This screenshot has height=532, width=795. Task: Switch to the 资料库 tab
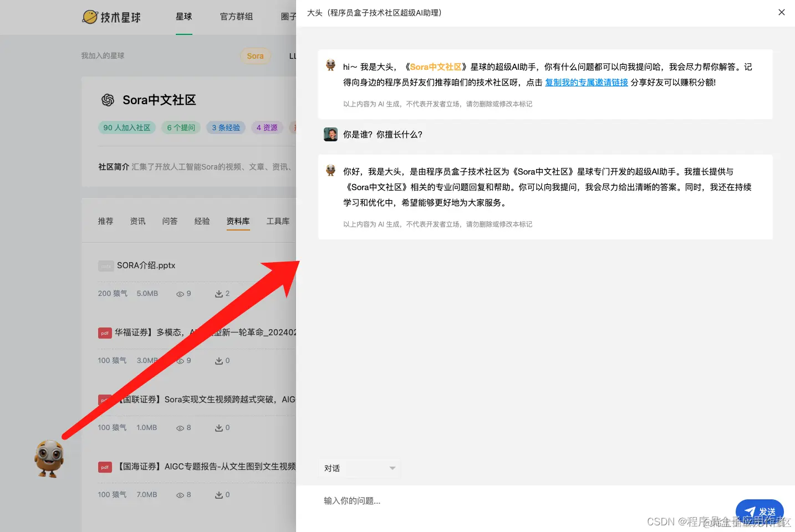point(238,221)
